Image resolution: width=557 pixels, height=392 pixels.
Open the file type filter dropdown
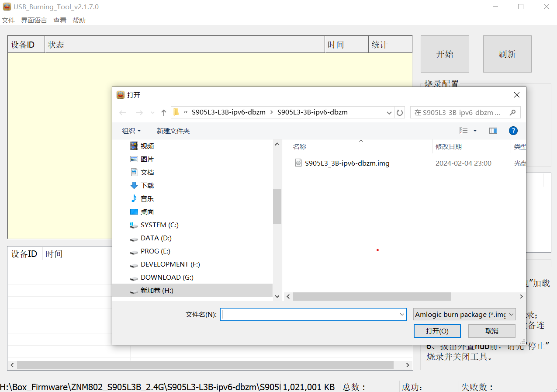(464, 314)
